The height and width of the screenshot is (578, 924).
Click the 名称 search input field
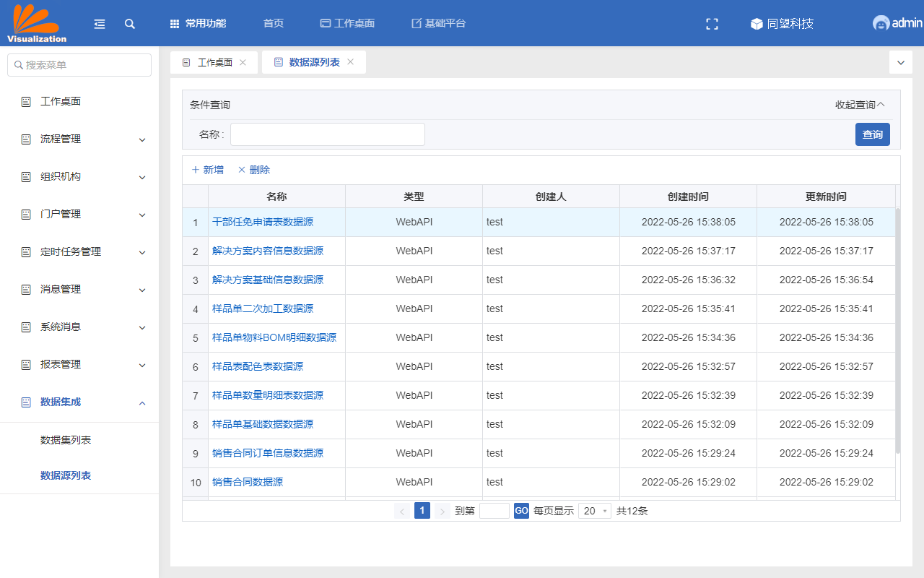click(327, 134)
